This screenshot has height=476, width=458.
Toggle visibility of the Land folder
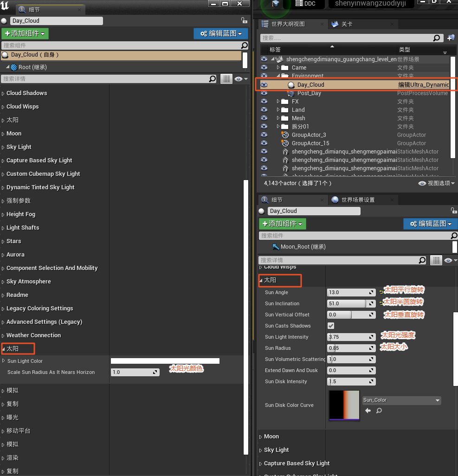[x=264, y=110]
